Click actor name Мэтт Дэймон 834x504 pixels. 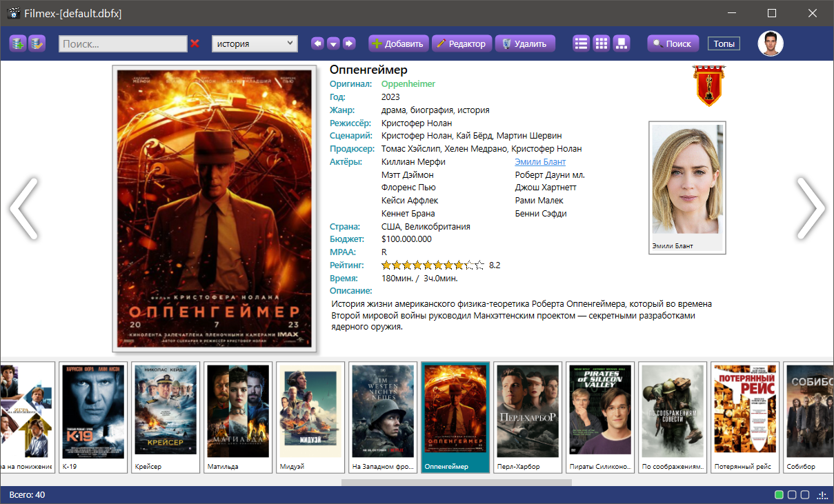tap(408, 174)
